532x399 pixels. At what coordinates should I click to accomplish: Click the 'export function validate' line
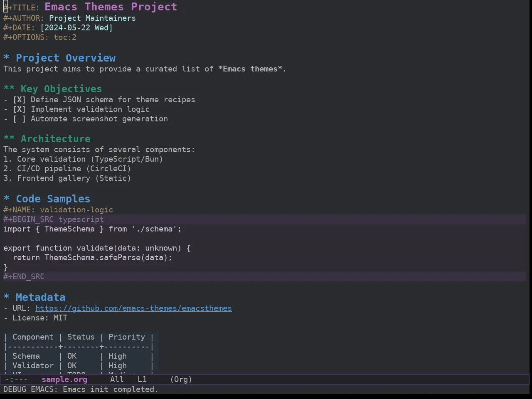click(x=97, y=248)
